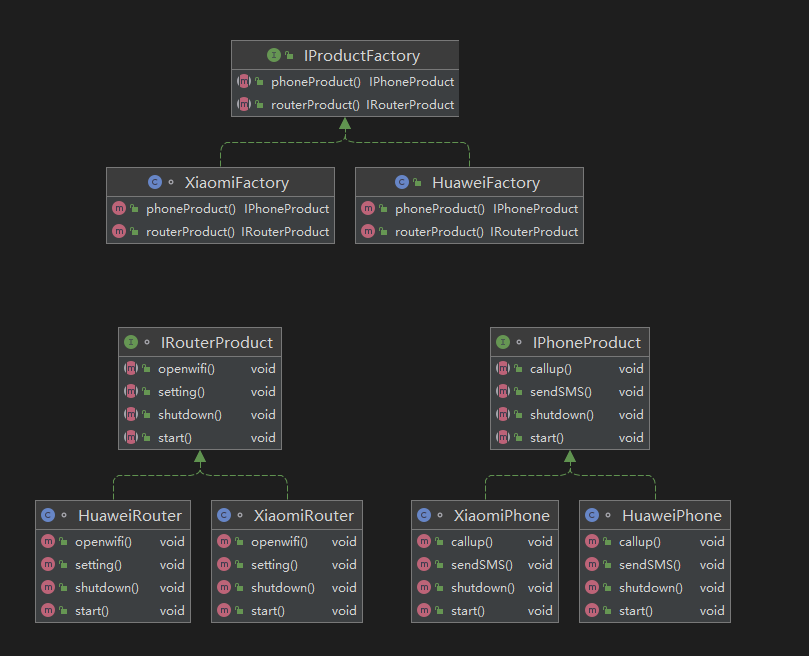Viewport: 809px width, 656px height.
Task: Select routerProduct() in XiaomiFactory
Action: pyautogui.click(x=220, y=232)
